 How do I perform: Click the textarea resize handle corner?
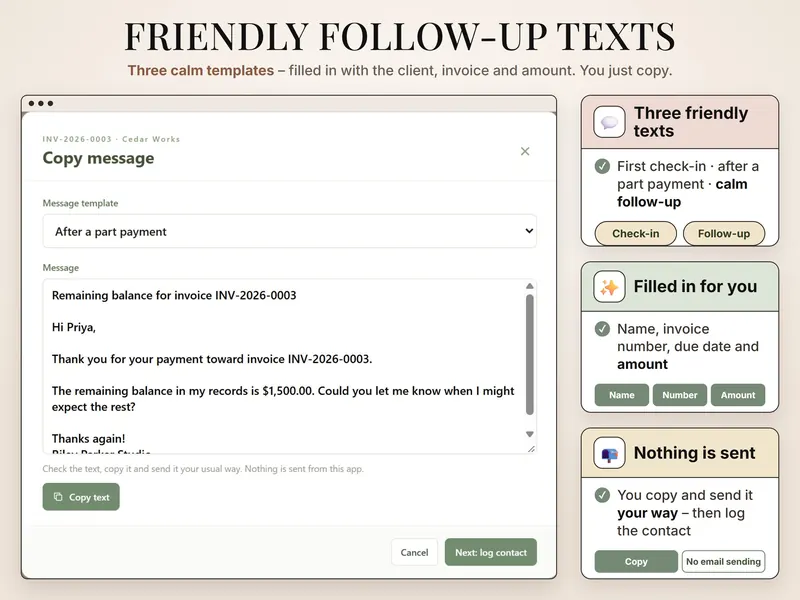click(531, 449)
